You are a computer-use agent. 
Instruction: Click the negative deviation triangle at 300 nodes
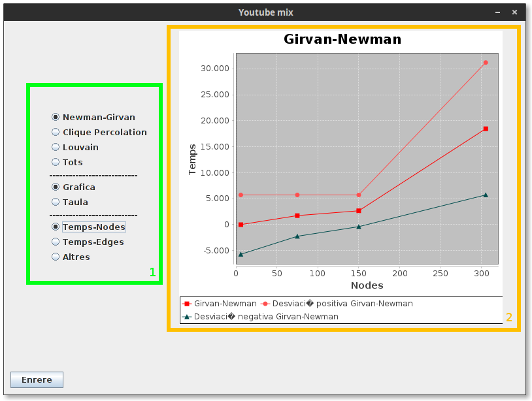pyautogui.click(x=486, y=195)
